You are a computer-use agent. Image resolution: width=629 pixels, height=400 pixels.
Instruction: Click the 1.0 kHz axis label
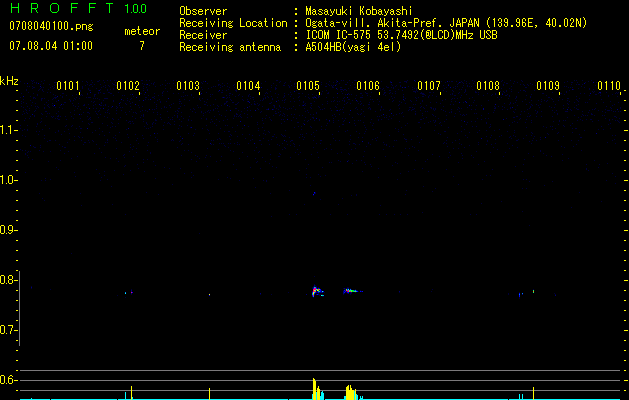pos(8,180)
